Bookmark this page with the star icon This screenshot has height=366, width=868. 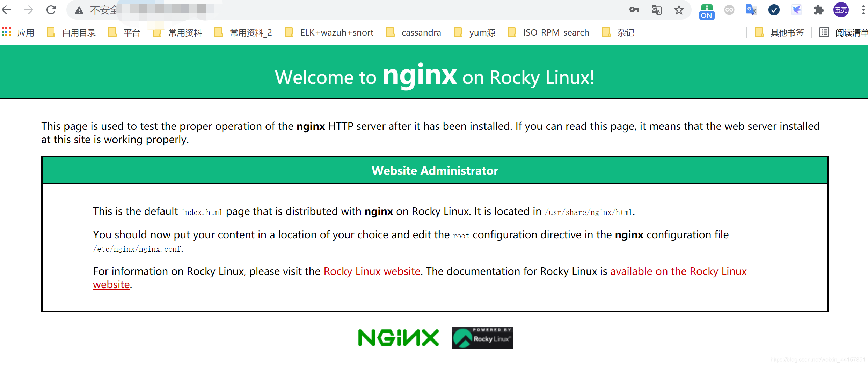click(679, 10)
